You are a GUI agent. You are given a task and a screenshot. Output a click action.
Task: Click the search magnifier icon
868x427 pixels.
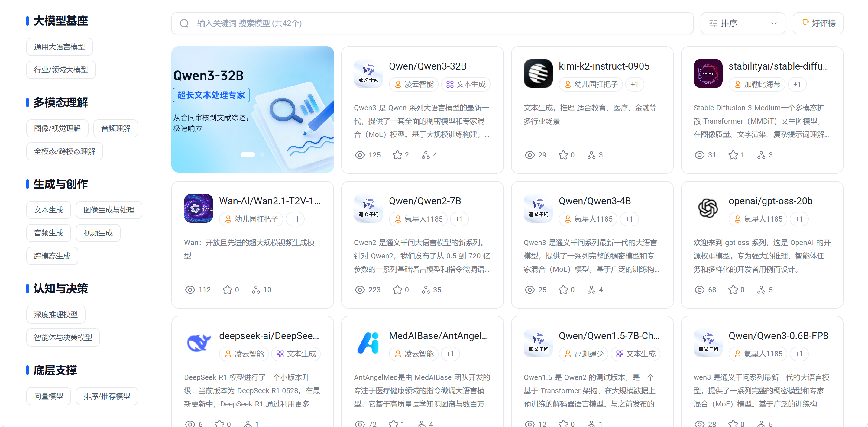[x=184, y=23]
